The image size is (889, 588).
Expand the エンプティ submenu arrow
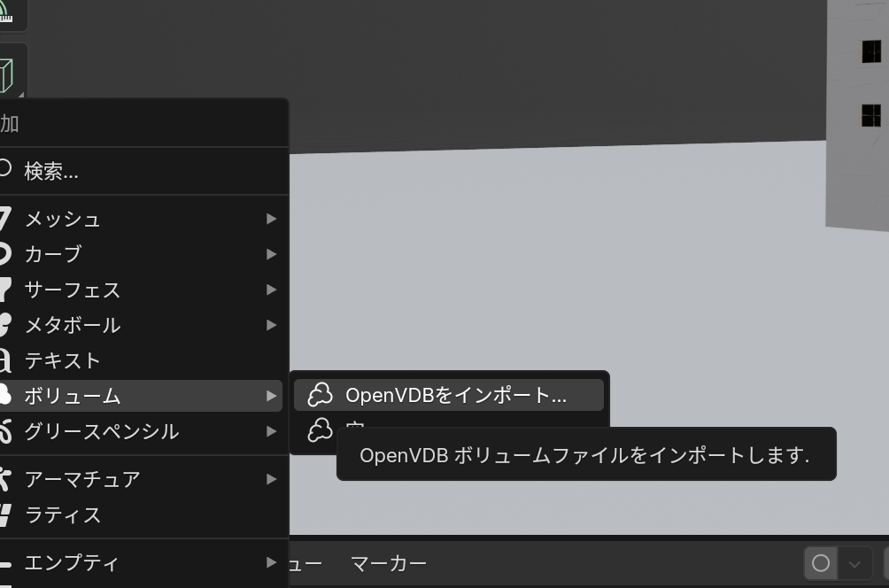(x=271, y=562)
